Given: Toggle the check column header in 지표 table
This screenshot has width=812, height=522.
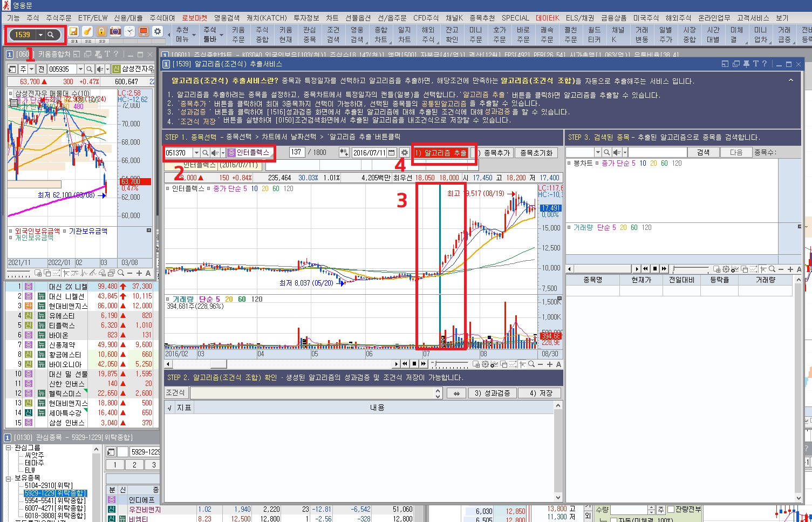Looking at the screenshot, I should (x=169, y=408).
